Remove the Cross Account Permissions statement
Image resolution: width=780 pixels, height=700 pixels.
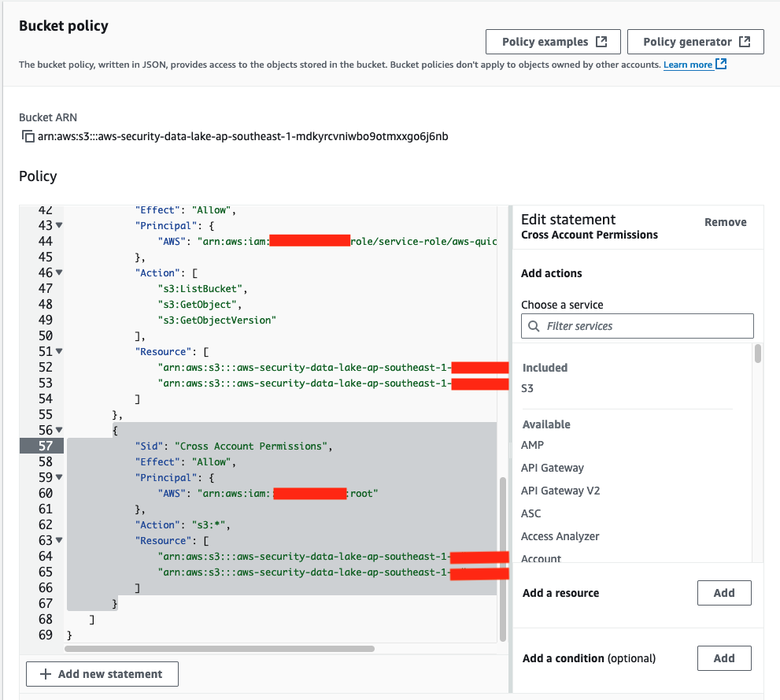pyautogui.click(x=725, y=221)
